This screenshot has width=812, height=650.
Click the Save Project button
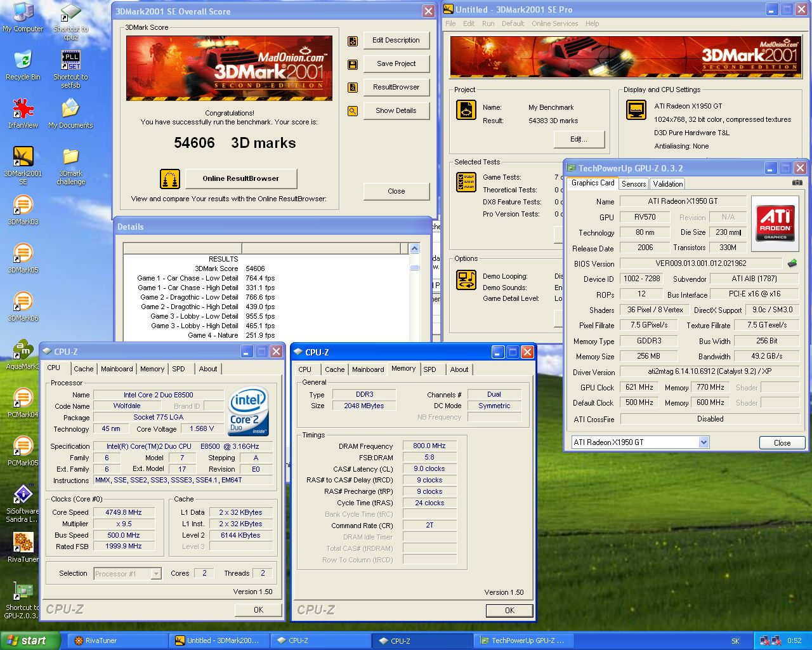(x=396, y=64)
